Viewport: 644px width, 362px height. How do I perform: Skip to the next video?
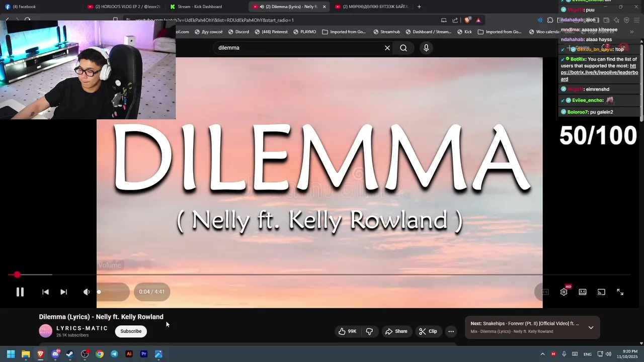(x=63, y=292)
